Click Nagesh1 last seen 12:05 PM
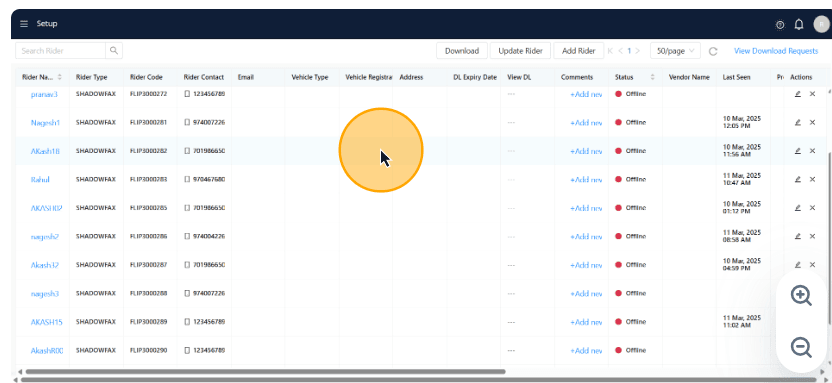 click(x=742, y=122)
